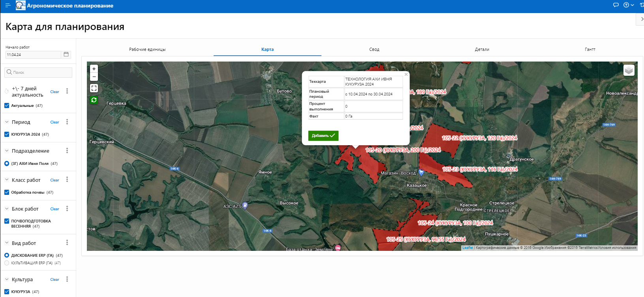This screenshot has width=644, height=297.
Task: Switch to the Гантт tab
Action: (x=590, y=49)
